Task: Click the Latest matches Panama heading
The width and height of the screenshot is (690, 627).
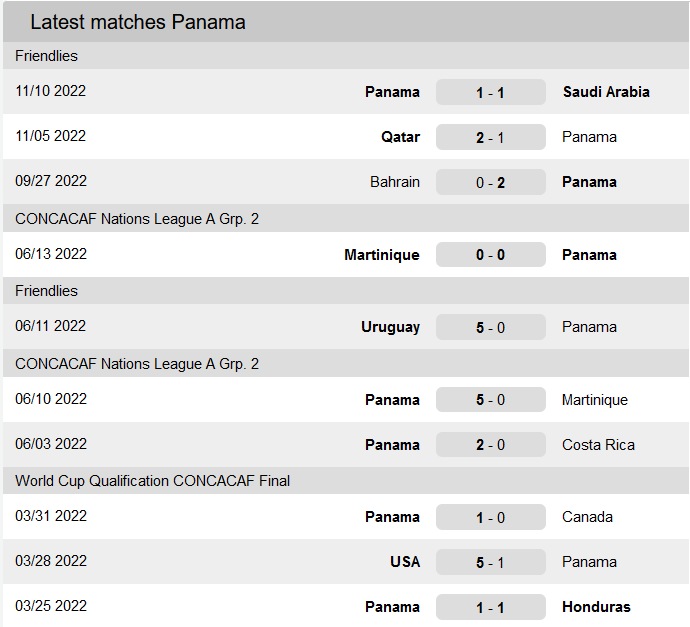Action: coord(138,22)
